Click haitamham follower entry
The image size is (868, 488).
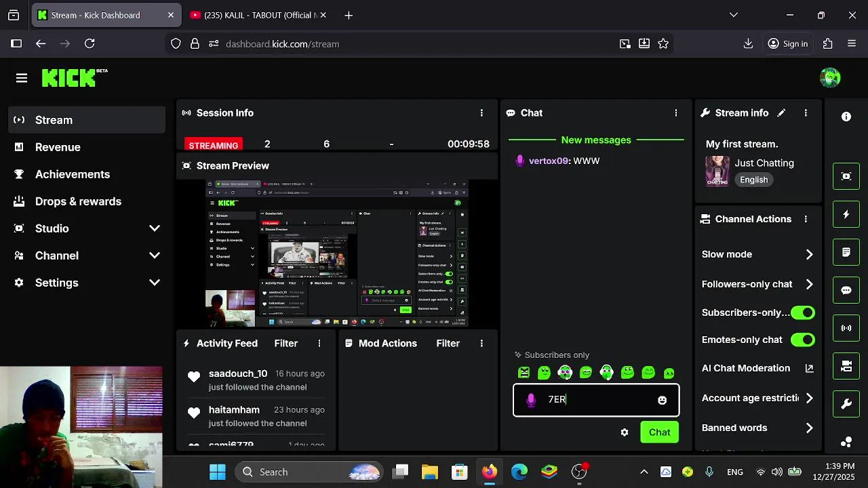[257, 416]
